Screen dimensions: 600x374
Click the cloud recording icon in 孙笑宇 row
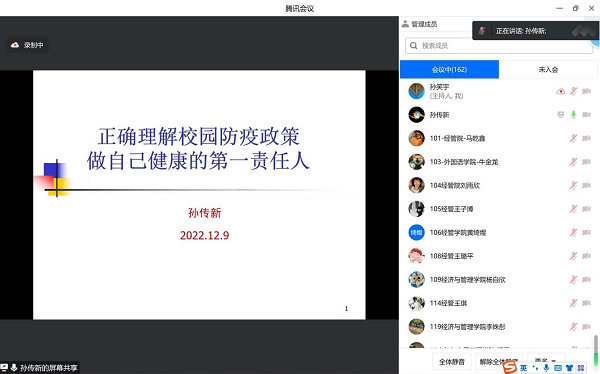pos(561,91)
